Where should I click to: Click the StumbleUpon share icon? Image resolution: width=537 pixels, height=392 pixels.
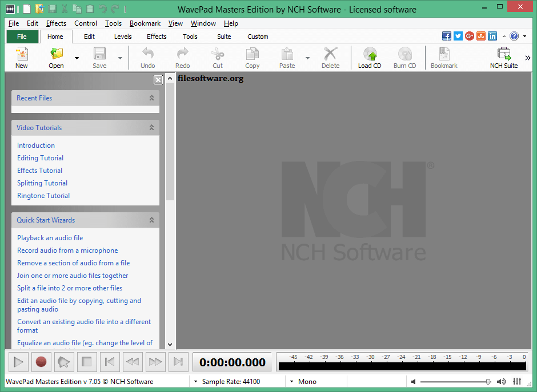[481, 36]
